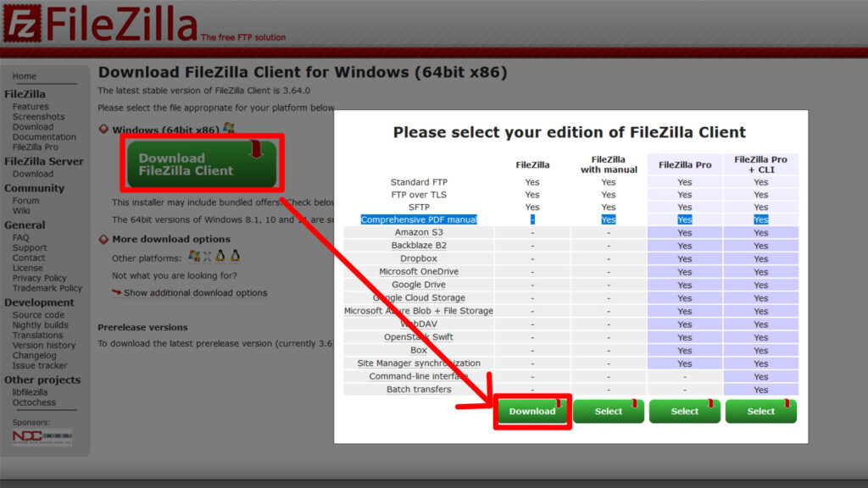Open the Source code link
This screenshot has height=488, width=868.
point(38,315)
